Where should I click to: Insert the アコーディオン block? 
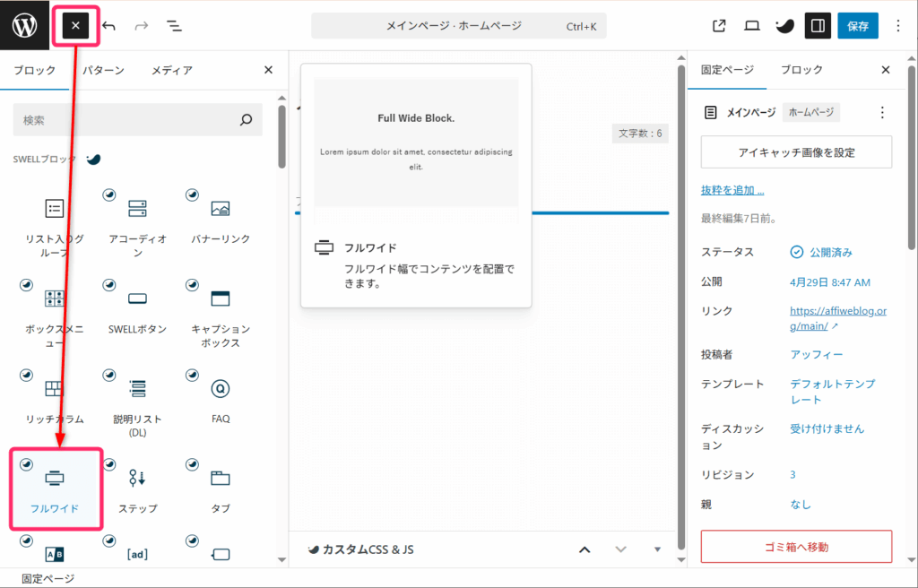pos(137,227)
